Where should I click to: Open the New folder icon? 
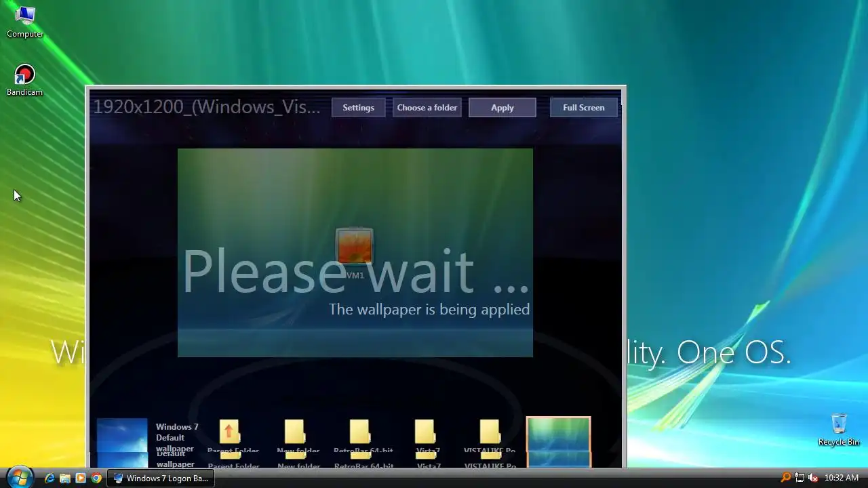[x=294, y=432]
